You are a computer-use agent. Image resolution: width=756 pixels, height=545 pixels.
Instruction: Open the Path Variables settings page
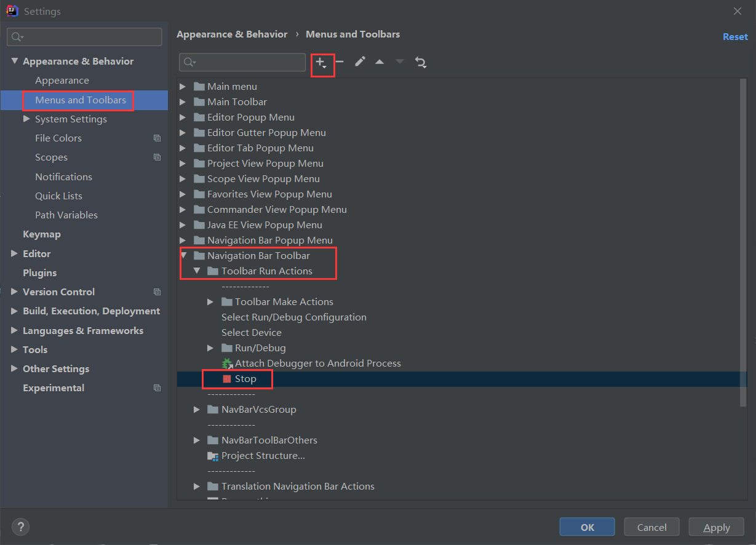pos(66,215)
